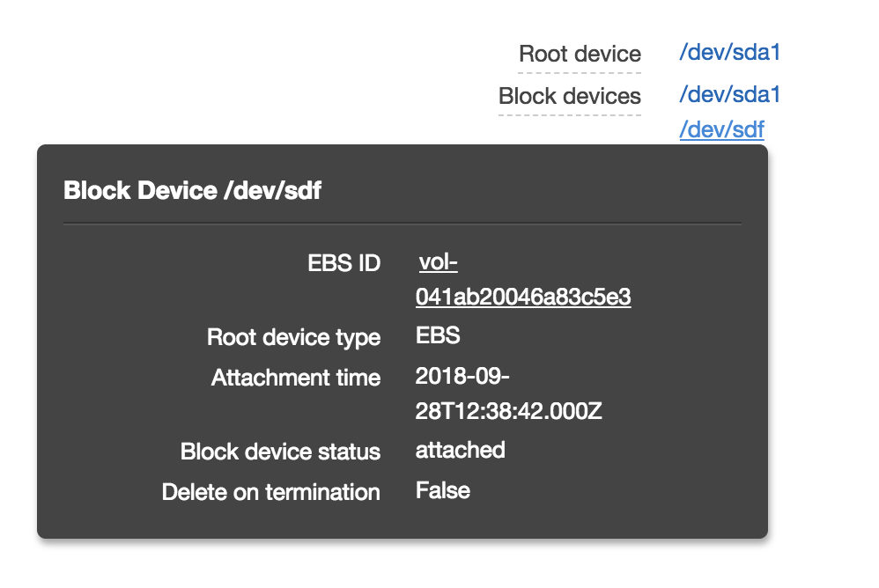
Task: Select the Block Device /dev/sdf popover title
Action: point(193,190)
